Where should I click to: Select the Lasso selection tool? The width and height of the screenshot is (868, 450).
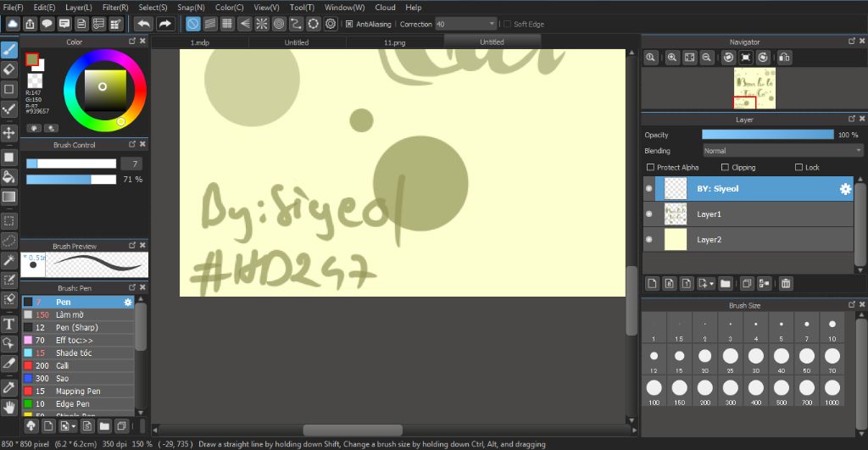click(8, 241)
